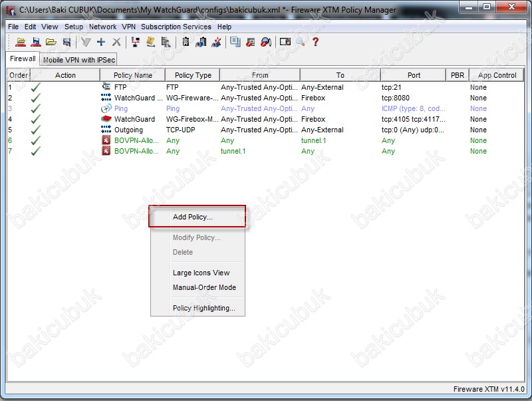This screenshot has height=401, width=532.
Task: Click the Ping policy globe icon
Action: point(106,108)
